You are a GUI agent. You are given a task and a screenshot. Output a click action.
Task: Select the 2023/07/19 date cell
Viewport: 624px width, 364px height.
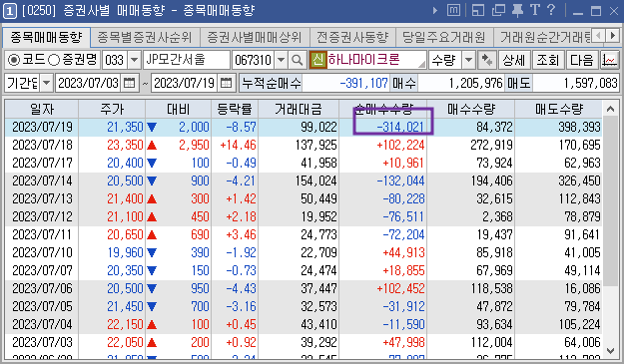42,128
